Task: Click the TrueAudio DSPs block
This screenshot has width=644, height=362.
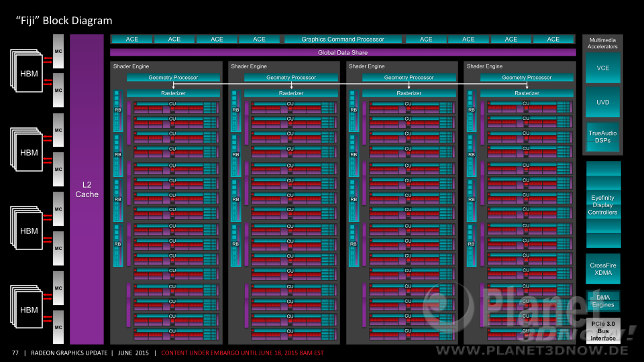Action: tap(602, 137)
